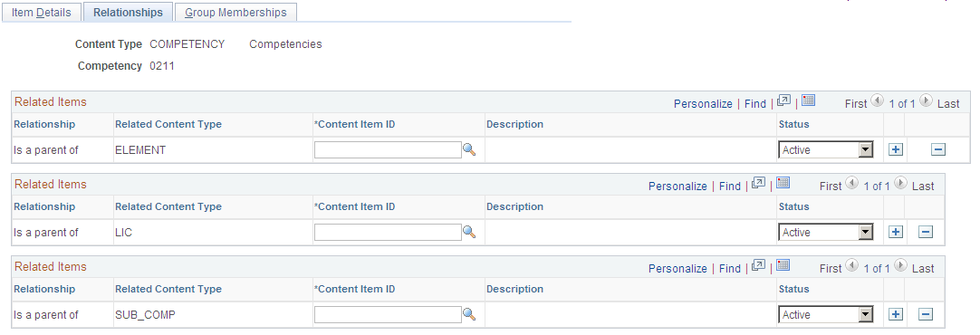980x335 pixels.
Task: Open lookup for ELEMENT Content Item ID
Action: click(469, 150)
